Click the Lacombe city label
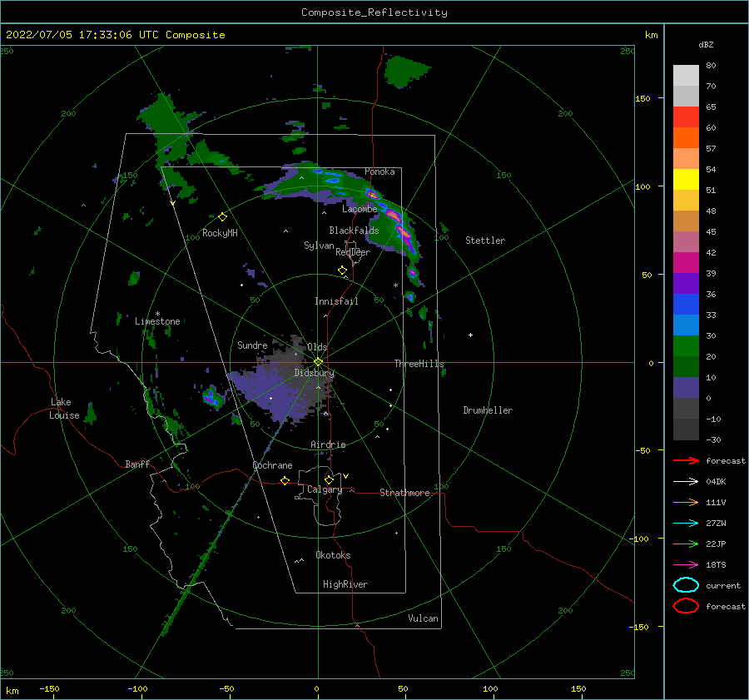The image size is (749, 700). tap(360, 209)
